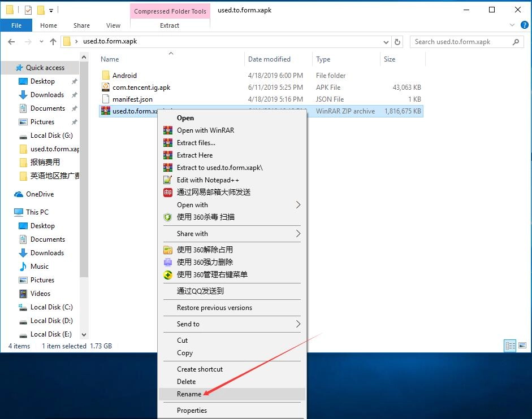Switch to Large icons view toggle
This screenshot has height=419, width=532.
[x=521, y=346]
